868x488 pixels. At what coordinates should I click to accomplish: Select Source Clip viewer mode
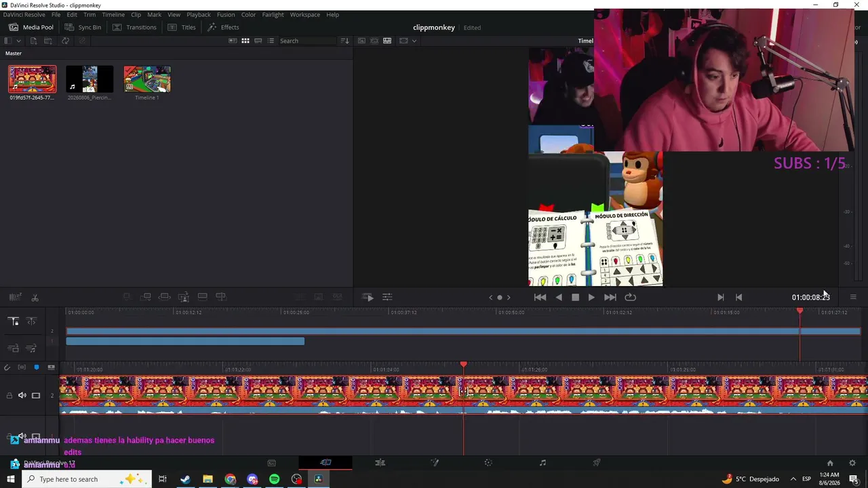pos(361,41)
